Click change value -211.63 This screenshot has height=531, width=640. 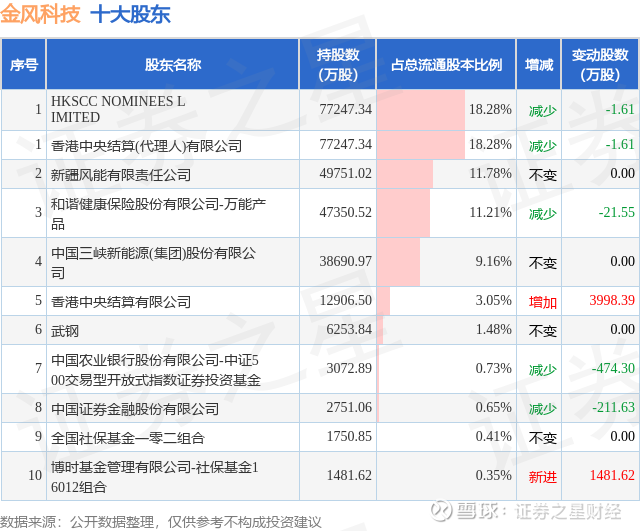[613, 407]
